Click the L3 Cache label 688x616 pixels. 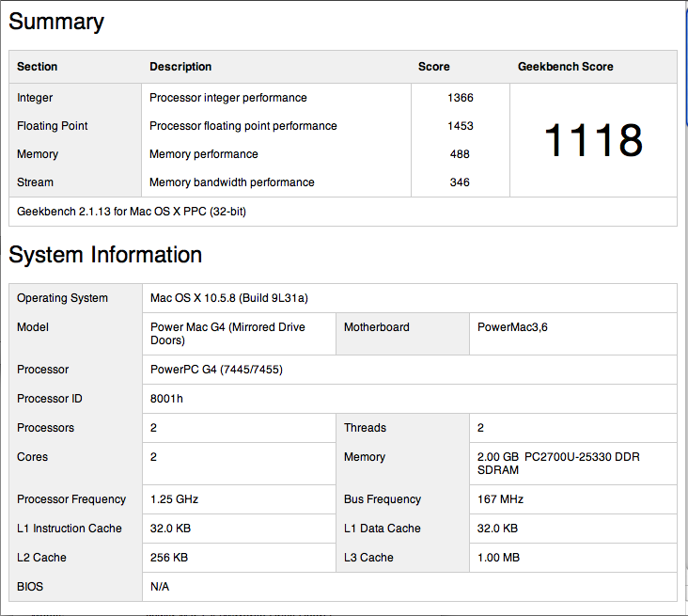368,558
